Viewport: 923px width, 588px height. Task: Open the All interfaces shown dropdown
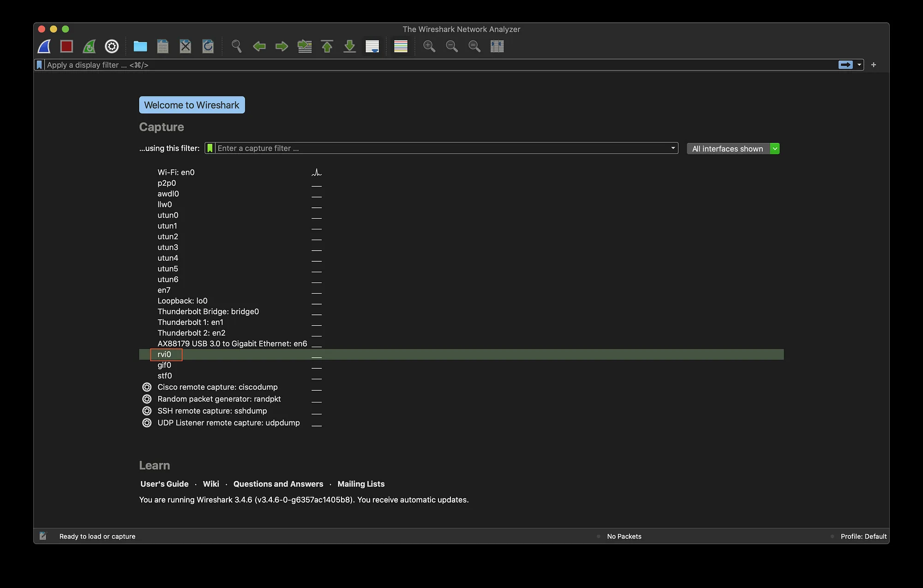[x=733, y=148]
